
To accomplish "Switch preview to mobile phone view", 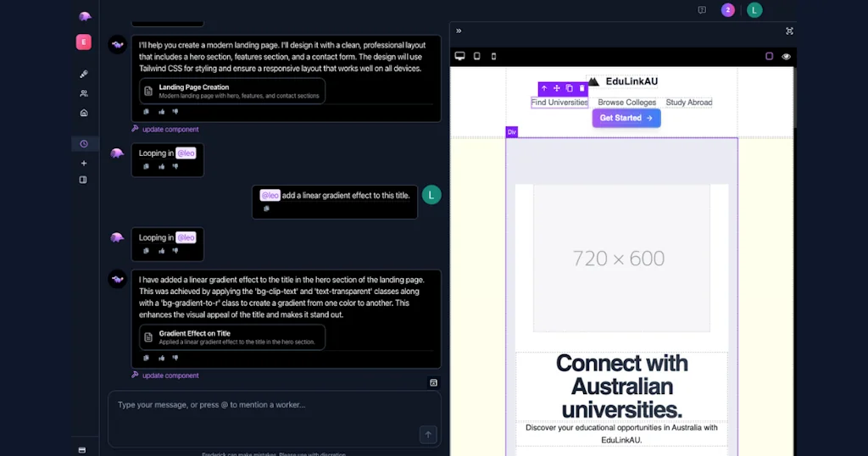I will pyautogui.click(x=494, y=57).
